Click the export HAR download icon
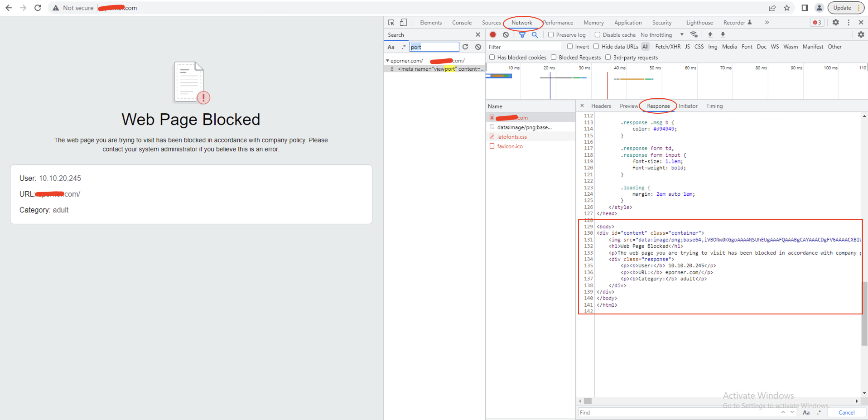 coord(723,34)
